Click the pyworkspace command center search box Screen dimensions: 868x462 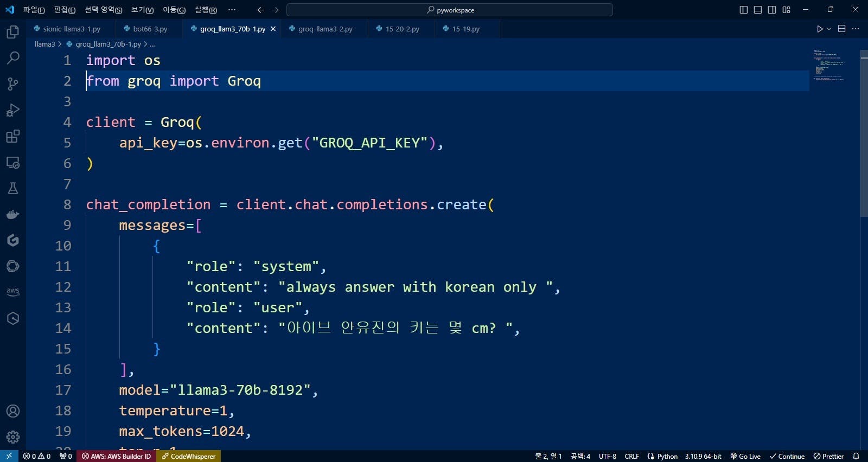(449, 10)
